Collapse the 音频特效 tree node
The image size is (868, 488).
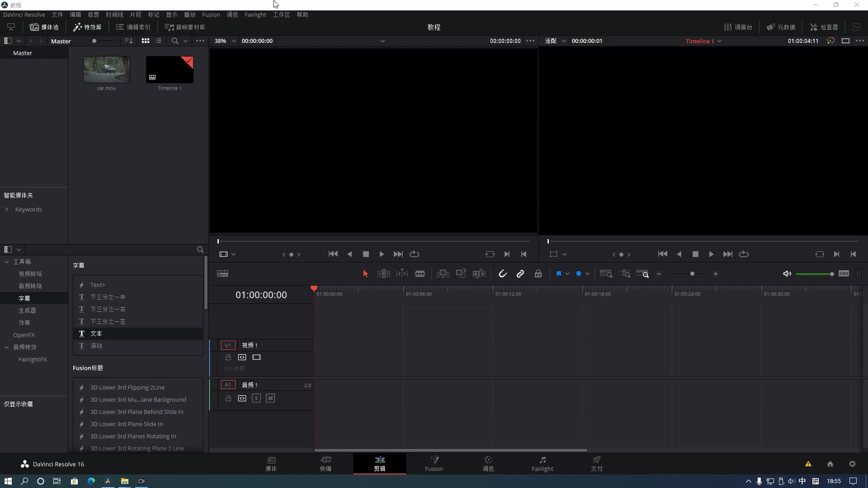tap(7, 347)
